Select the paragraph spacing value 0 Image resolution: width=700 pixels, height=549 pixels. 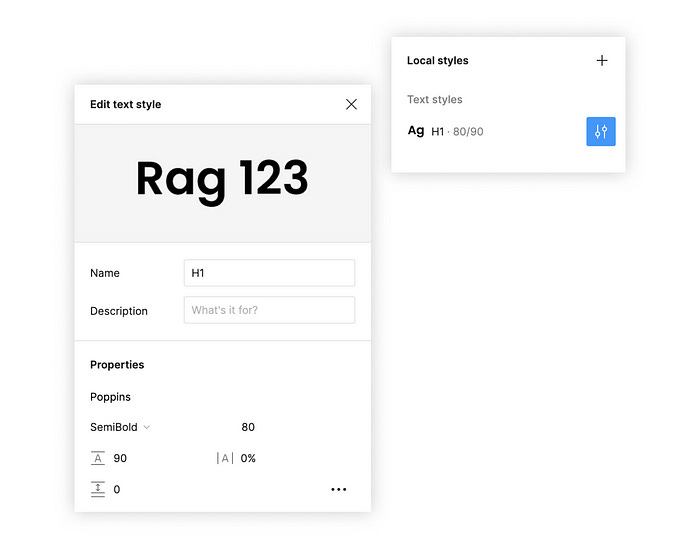117,490
